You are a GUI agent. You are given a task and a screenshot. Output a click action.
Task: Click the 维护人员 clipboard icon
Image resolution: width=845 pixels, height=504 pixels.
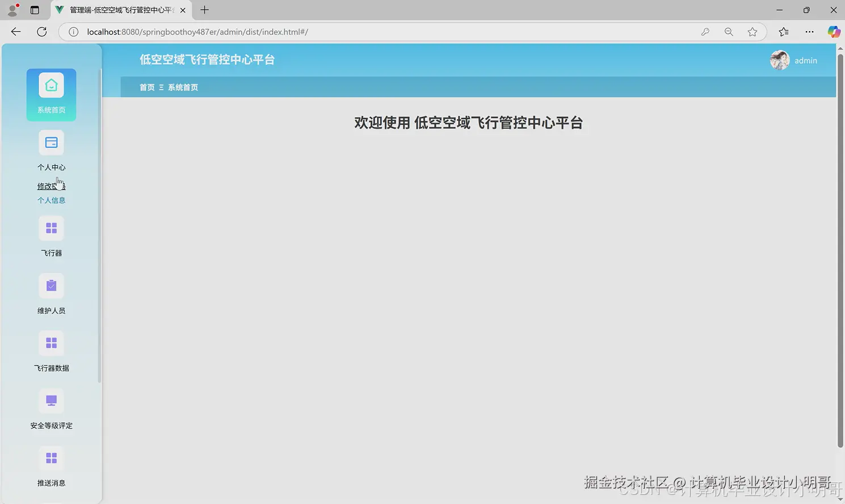tap(51, 285)
